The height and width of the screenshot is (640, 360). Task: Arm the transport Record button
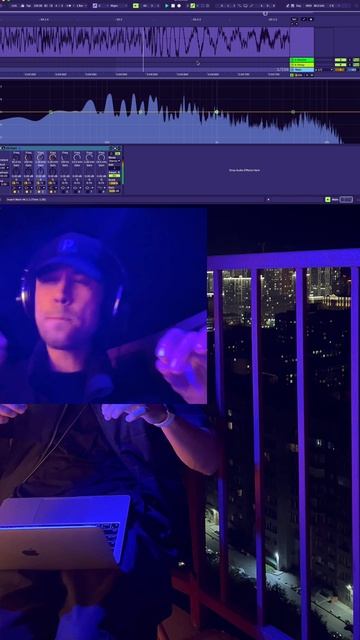point(179,6)
